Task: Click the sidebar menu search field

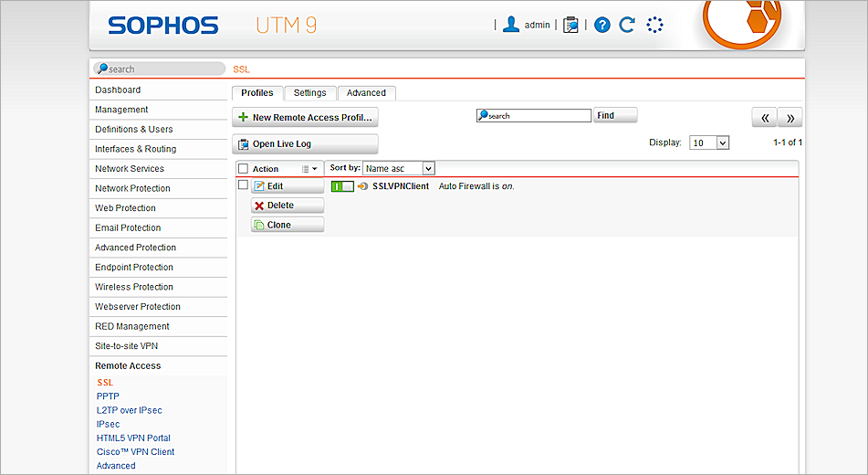Action: [160, 69]
